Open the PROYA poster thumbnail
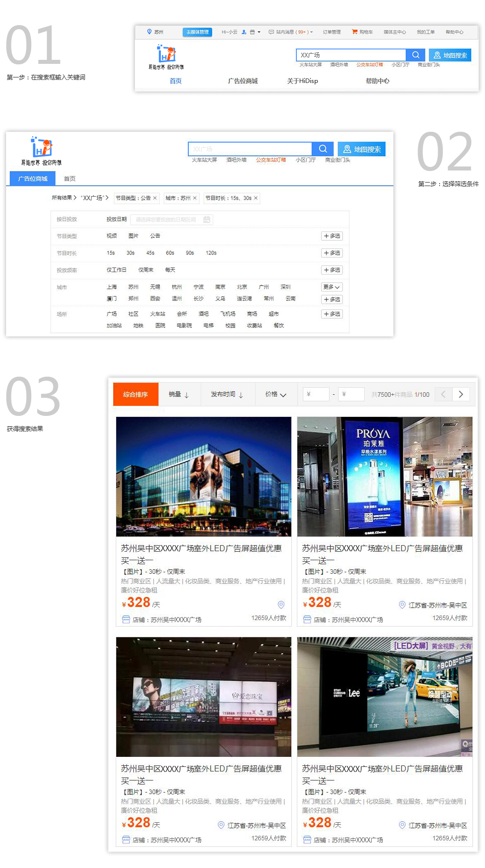The width and height of the screenshot is (485, 868). tap(385, 477)
